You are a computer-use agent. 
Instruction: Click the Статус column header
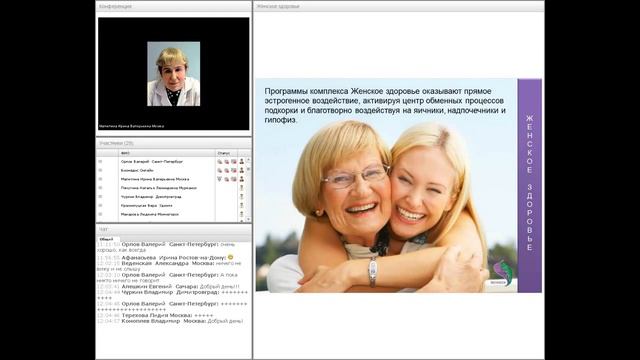click(x=226, y=153)
